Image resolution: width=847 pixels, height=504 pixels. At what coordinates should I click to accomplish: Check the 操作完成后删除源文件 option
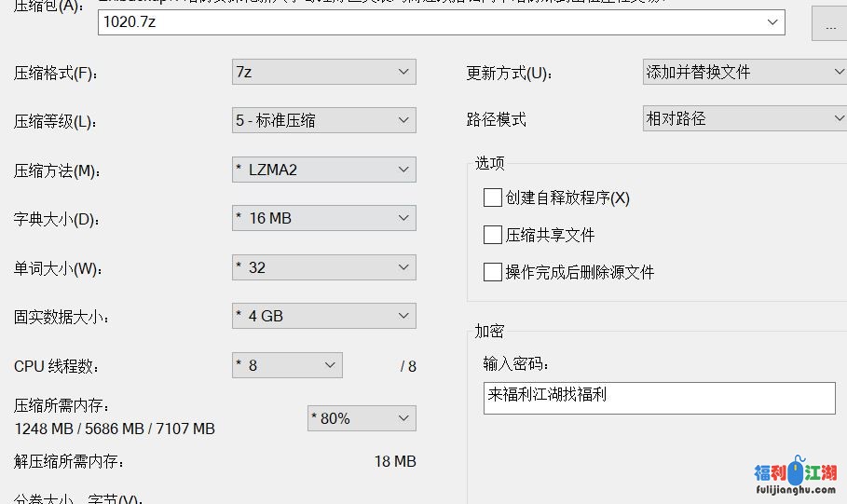[493, 272]
